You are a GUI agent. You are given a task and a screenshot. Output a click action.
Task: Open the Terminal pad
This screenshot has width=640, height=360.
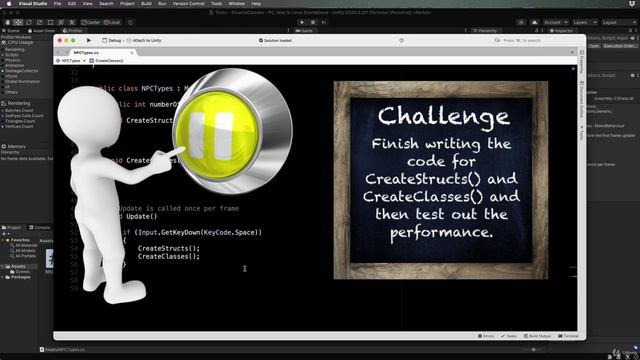click(568, 336)
